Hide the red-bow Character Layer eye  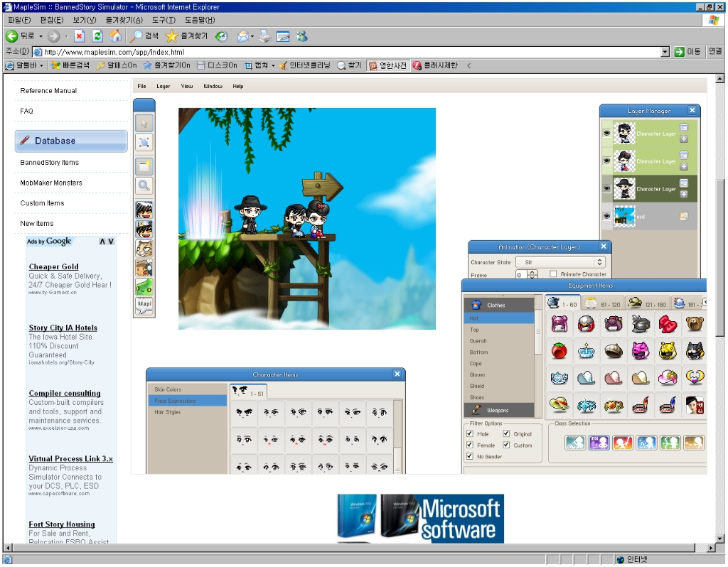click(606, 161)
